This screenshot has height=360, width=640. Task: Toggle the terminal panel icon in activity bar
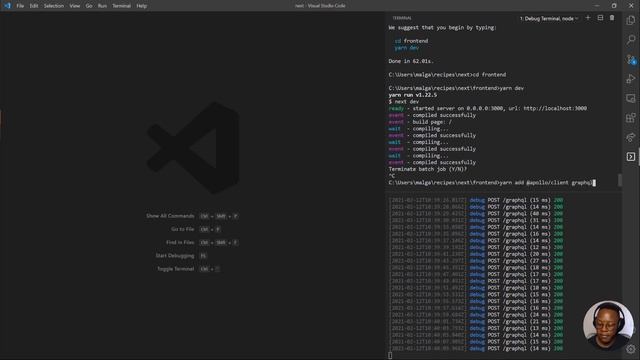631,157
